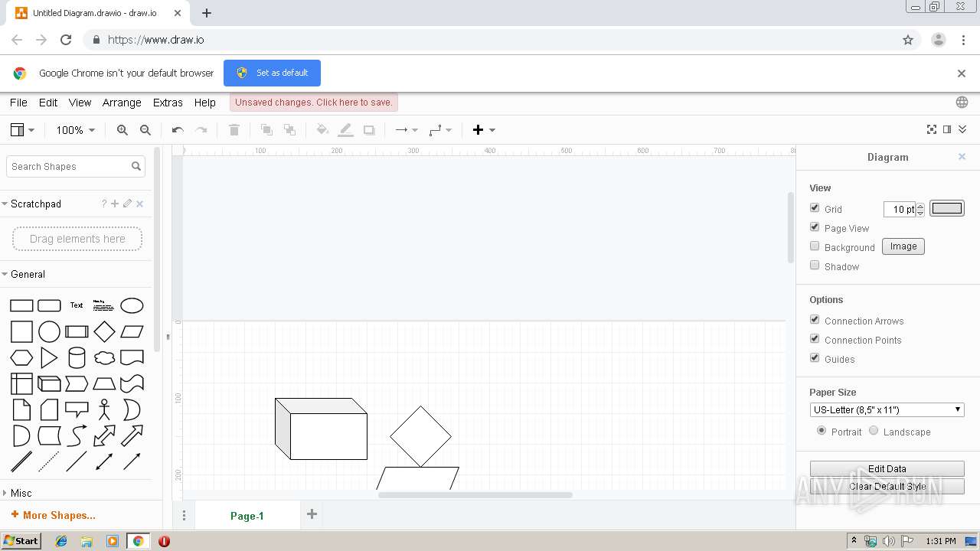Select the Actor stick figure shape
The height and width of the screenshot is (551, 980).
(x=104, y=409)
